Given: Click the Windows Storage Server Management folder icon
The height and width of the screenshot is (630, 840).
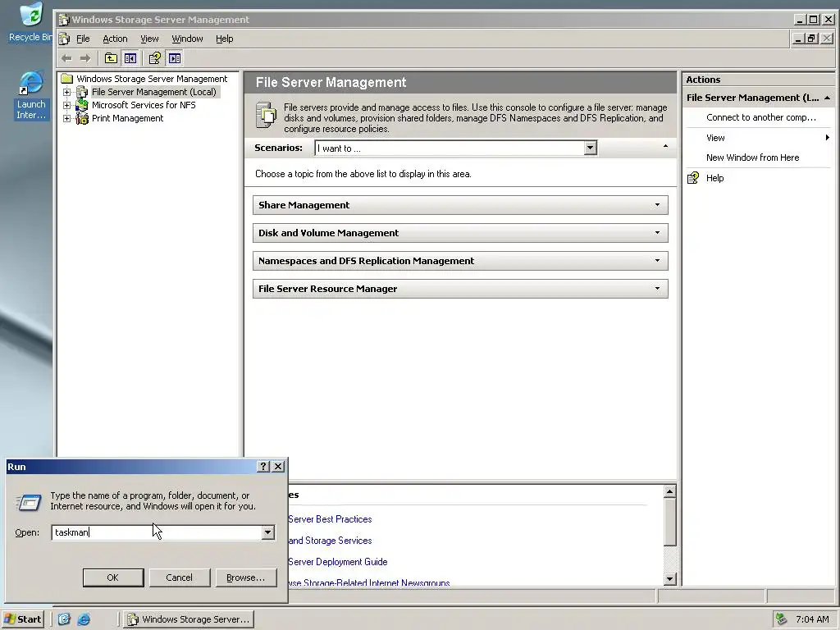Looking at the screenshot, I should coord(67,79).
